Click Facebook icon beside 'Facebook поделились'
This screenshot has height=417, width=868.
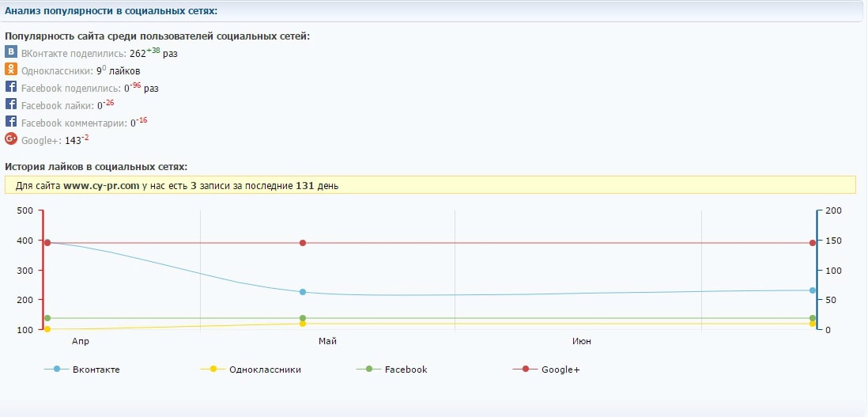point(10,86)
